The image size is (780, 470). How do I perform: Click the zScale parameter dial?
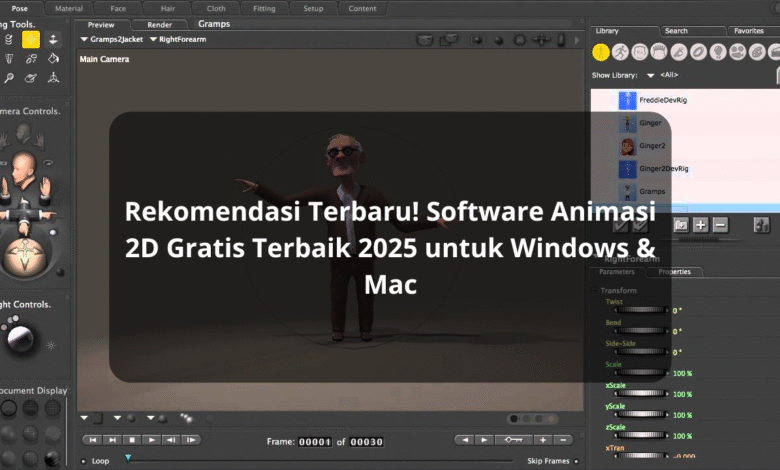(x=641, y=435)
